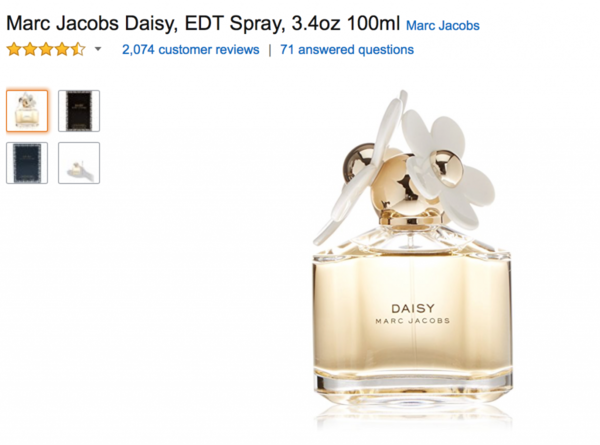Visit the Marc Jacobs brand link

tap(442, 26)
